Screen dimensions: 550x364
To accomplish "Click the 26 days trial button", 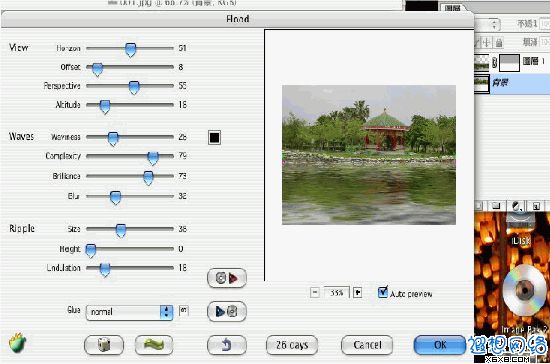I will pyautogui.click(x=292, y=345).
